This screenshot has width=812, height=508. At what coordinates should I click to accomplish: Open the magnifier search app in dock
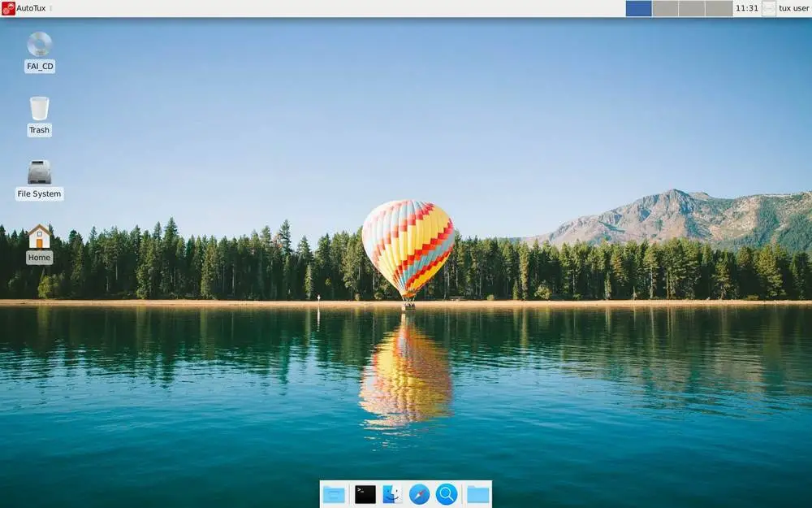tap(447, 494)
